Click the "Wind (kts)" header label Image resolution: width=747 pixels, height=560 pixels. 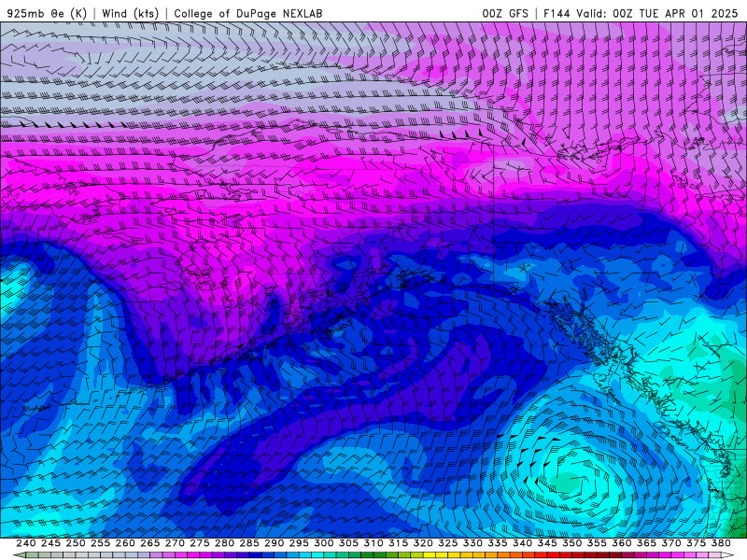(130, 13)
